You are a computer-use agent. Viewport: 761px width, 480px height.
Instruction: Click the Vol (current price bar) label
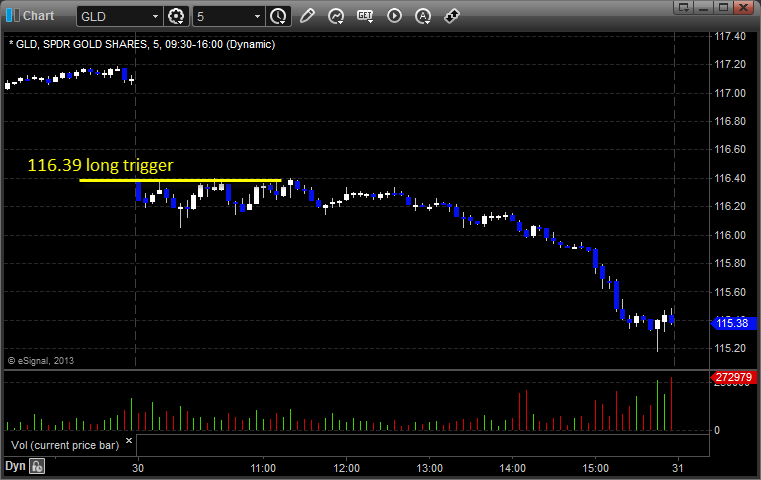coord(65,445)
